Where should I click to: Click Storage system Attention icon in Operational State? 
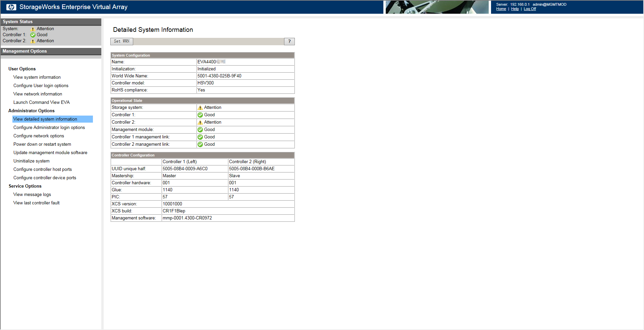(200, 108)
